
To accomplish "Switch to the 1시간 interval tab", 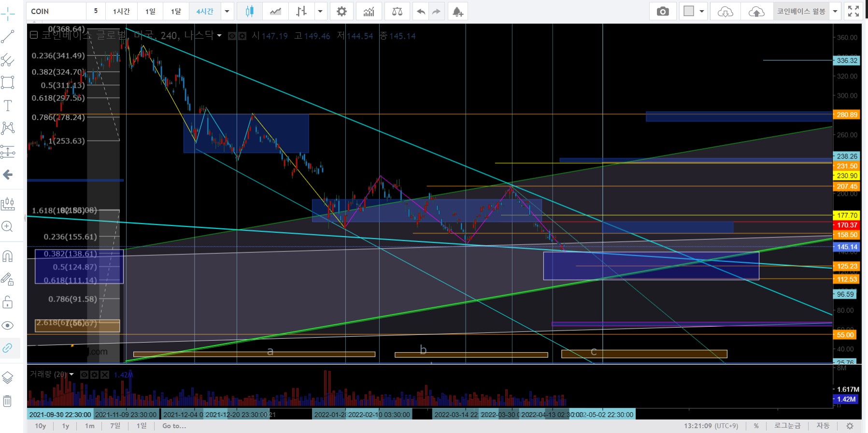I will click(121, 11).
